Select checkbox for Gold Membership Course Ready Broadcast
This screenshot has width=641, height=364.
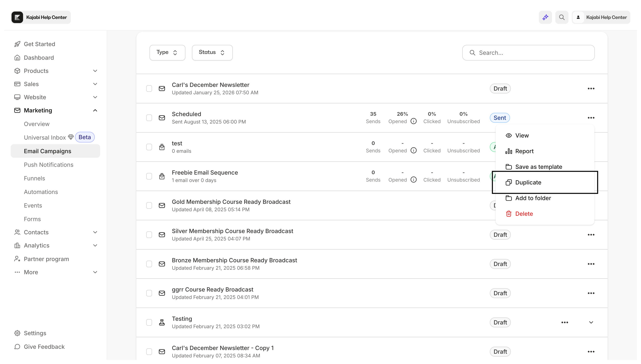149,205
